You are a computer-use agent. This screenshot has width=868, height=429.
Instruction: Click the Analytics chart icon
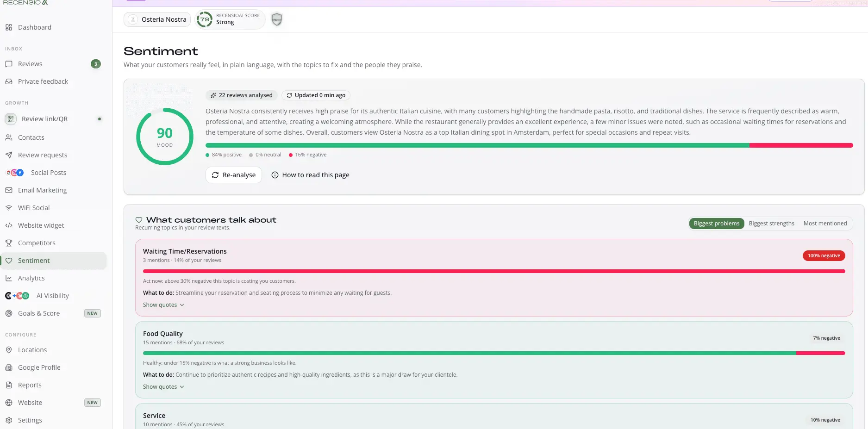(9, 278)
